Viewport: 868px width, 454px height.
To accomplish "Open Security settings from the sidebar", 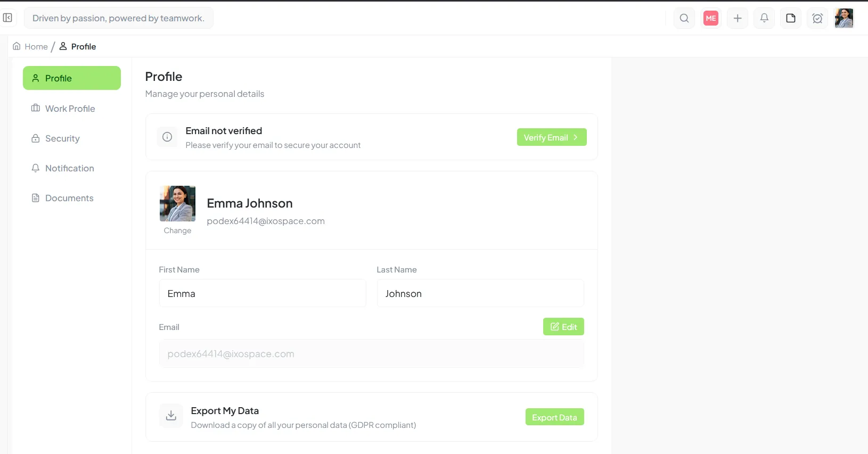I will [x=62, y=138].
